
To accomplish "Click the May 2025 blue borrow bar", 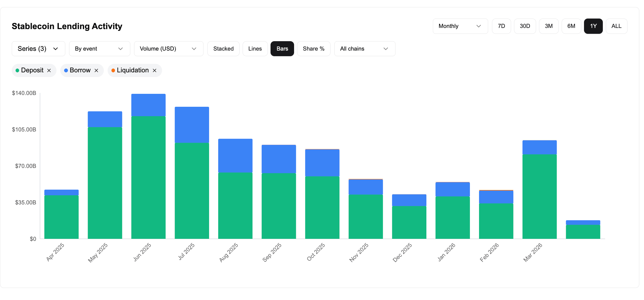I will [x=105, y=119].
